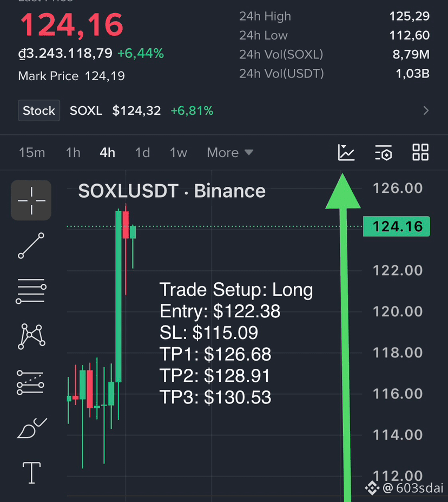The height and width of the screenshot is (502, 448).
Task: Click the SOXLUSDT · Binance chart title
Action: tap(172, 191)
